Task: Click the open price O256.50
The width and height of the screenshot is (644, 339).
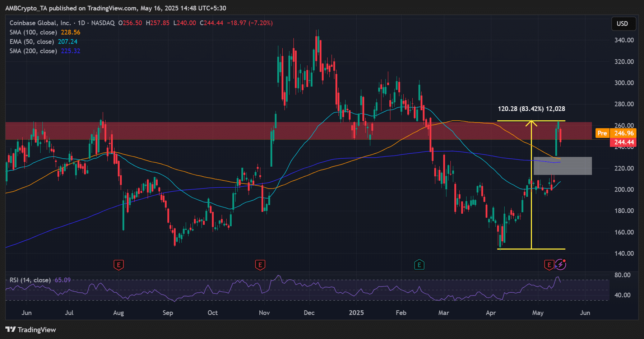Action: [x=130, y=23]
